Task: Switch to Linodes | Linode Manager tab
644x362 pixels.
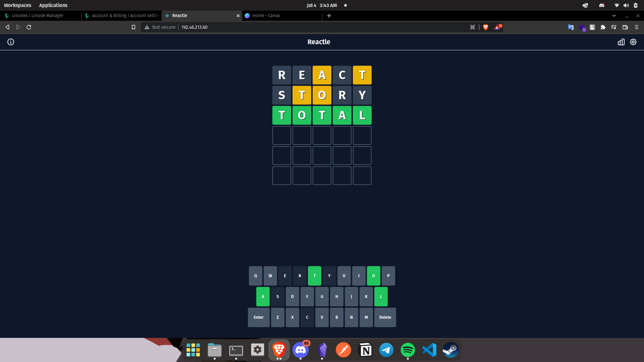Action: [x=38, y=16]
